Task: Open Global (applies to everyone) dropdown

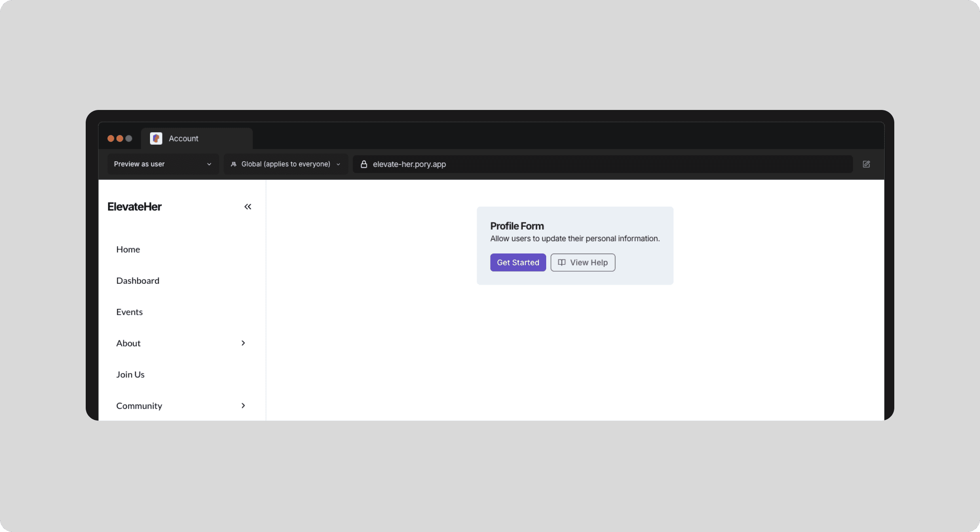Action: click(x=286, y=164)
